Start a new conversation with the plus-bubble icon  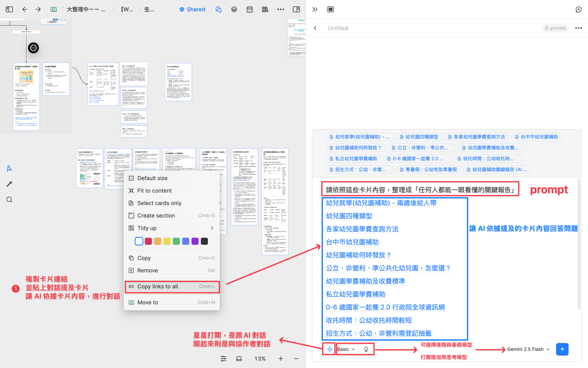coord(579,9)
